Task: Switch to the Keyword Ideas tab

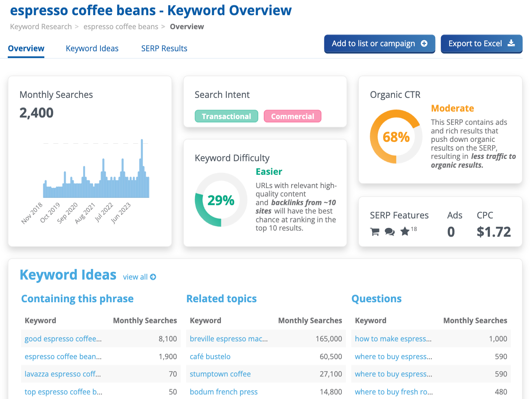Action: tap(92, 48)
